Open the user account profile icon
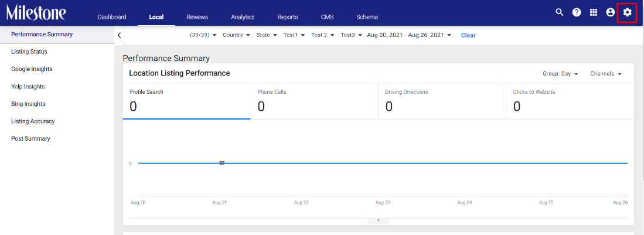The height and width of the screenshot is (235, 644). tap(611, 12)
